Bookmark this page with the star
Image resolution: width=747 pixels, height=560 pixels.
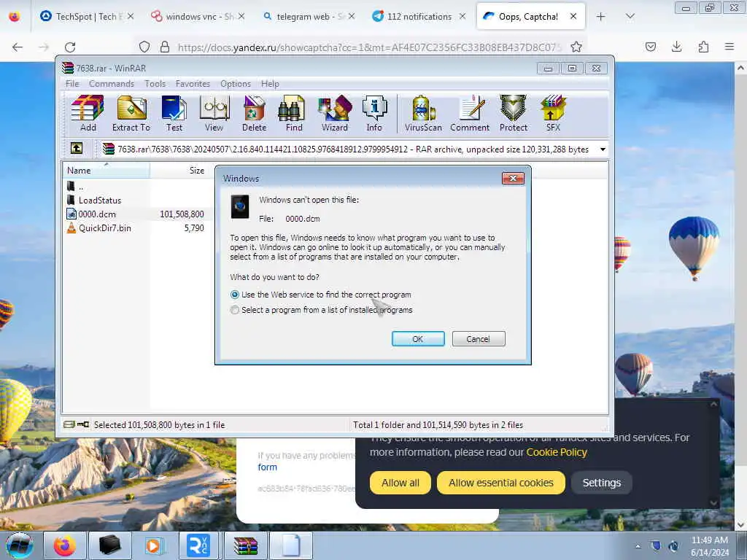(x=576, y=47)
